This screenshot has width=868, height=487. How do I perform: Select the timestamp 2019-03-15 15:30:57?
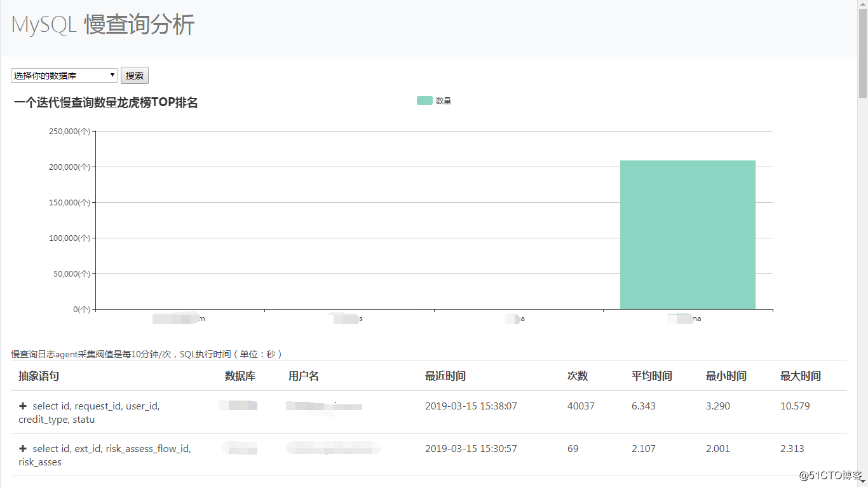[471, 448]
